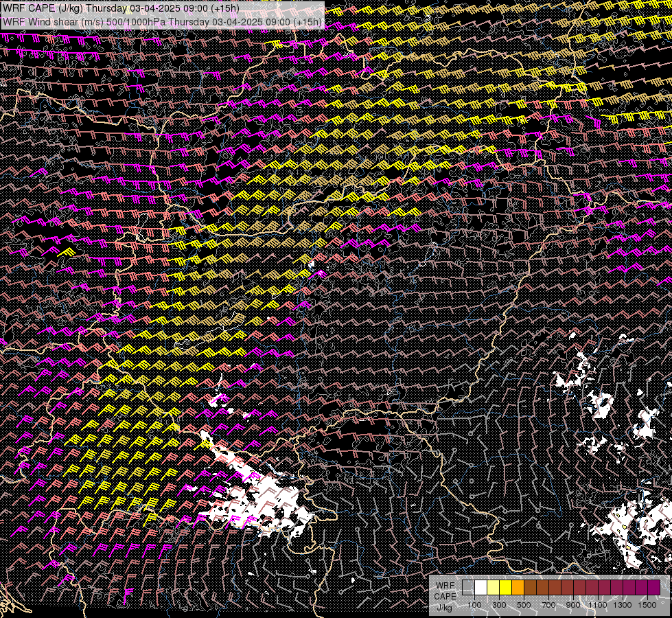
Task: Click the legend label 500
Action: click(x=524, y=605)
